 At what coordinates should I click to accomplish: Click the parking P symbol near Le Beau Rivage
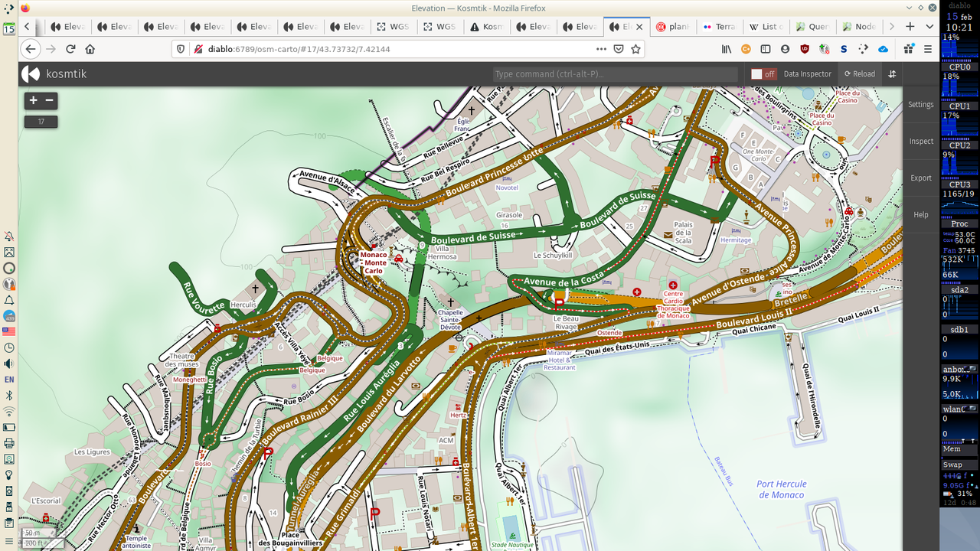pos(559,305)
